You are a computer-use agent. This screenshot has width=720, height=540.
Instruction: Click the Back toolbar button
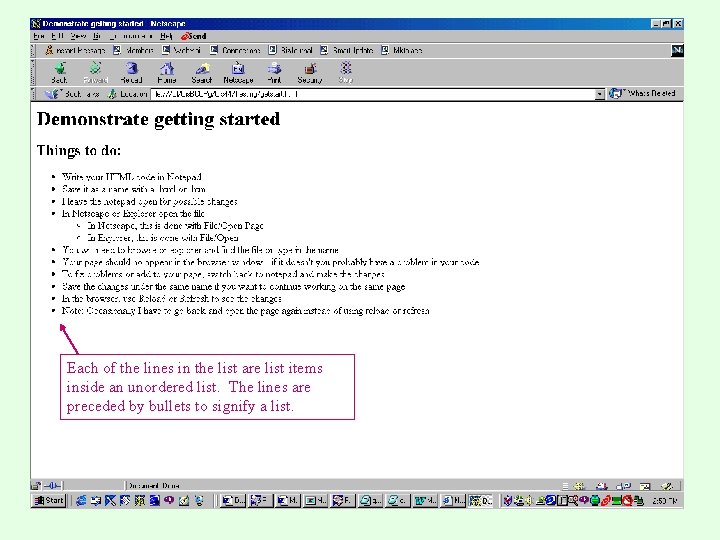pos(59,73)
